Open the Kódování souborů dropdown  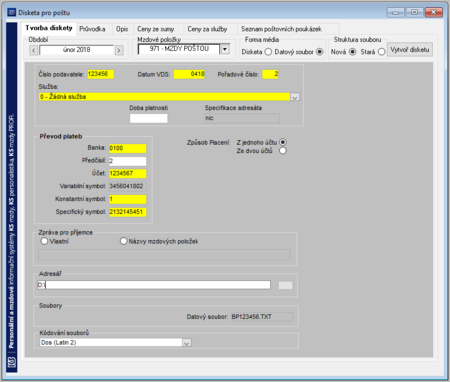pos(187,343)
